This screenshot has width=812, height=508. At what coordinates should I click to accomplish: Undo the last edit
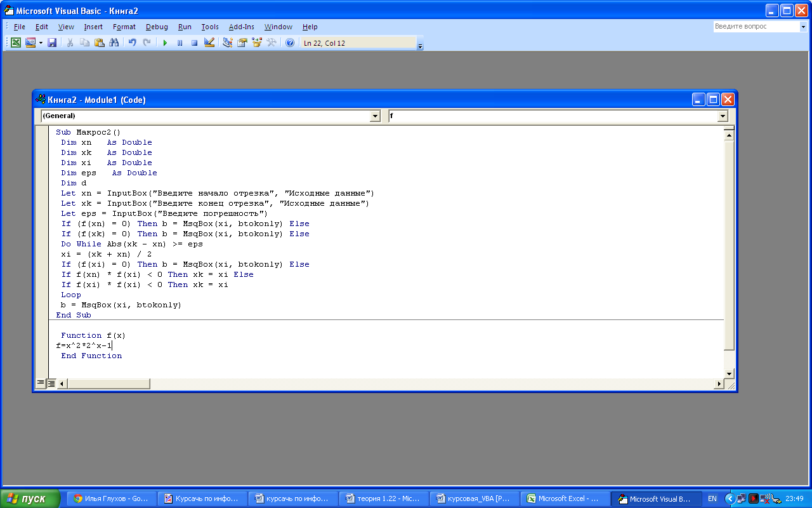point(133,43)
